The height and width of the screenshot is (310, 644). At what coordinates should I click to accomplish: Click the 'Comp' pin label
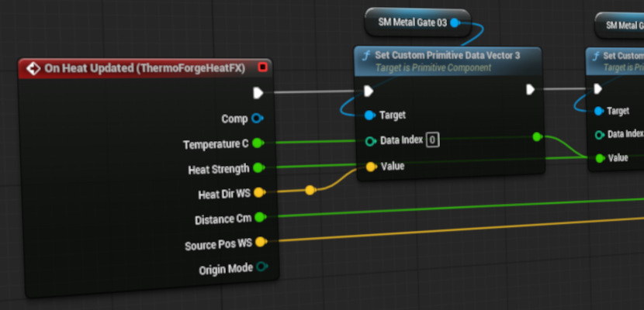[x=234, y=119]
